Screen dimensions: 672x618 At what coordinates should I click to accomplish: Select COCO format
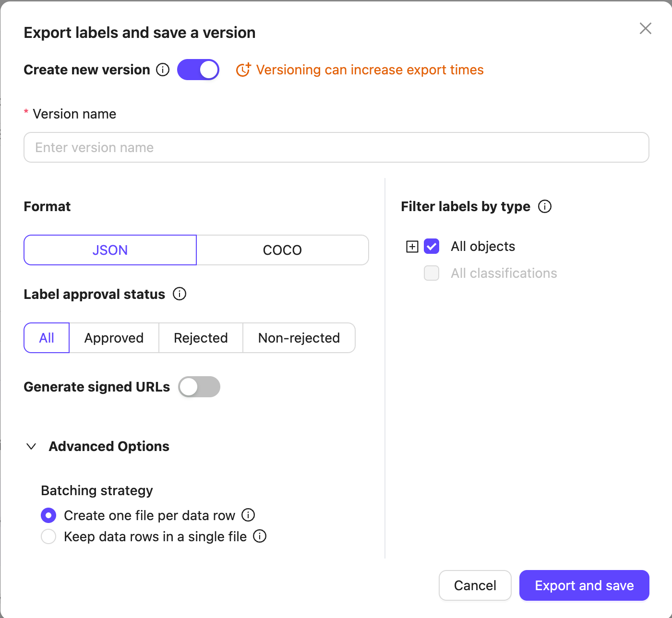[282, 250]
